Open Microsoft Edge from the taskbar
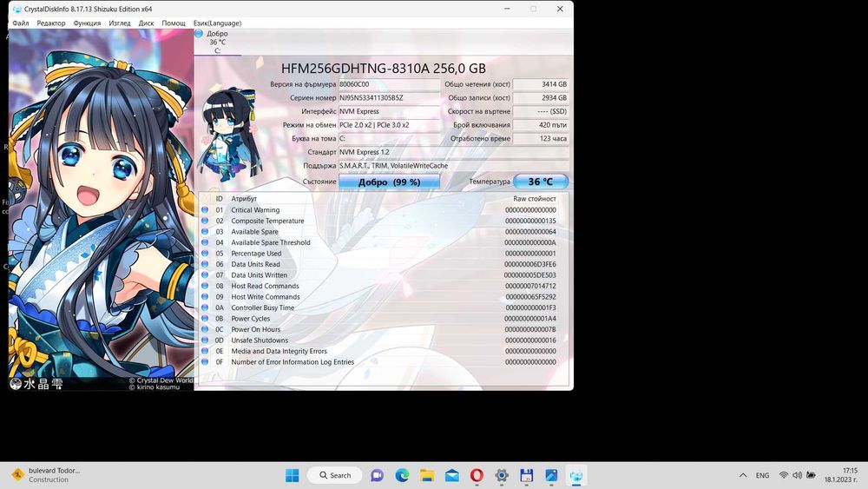The height and width of the screenshot is (489, 868). (402, 475)
